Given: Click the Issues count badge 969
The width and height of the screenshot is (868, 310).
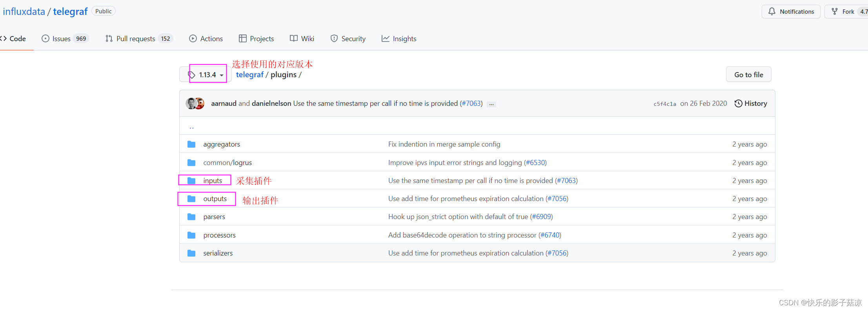Looking at the screenshot, I should (x=81, y=38).
